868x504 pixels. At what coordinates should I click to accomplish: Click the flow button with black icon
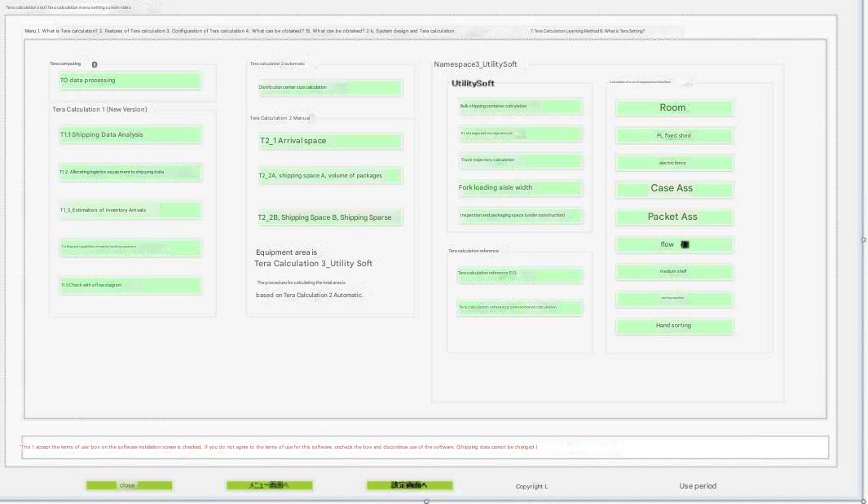[674, 245]
